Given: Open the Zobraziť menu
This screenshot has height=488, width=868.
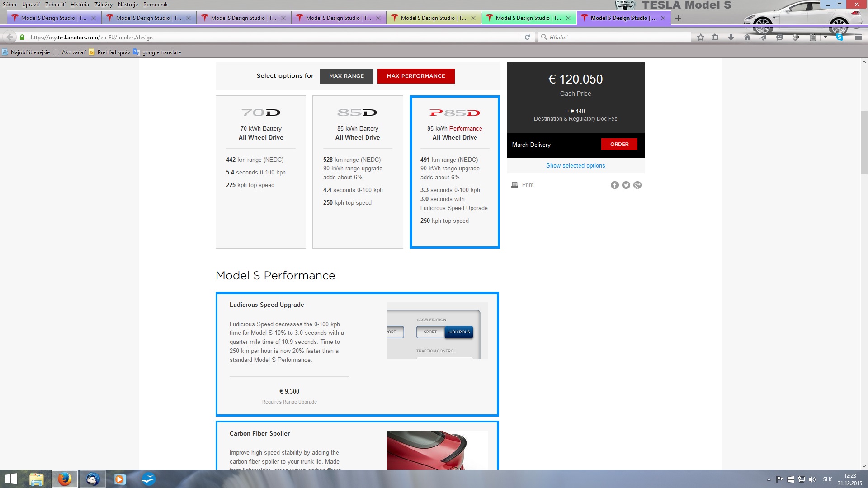Looking at the screenshot, I should 55,5.
